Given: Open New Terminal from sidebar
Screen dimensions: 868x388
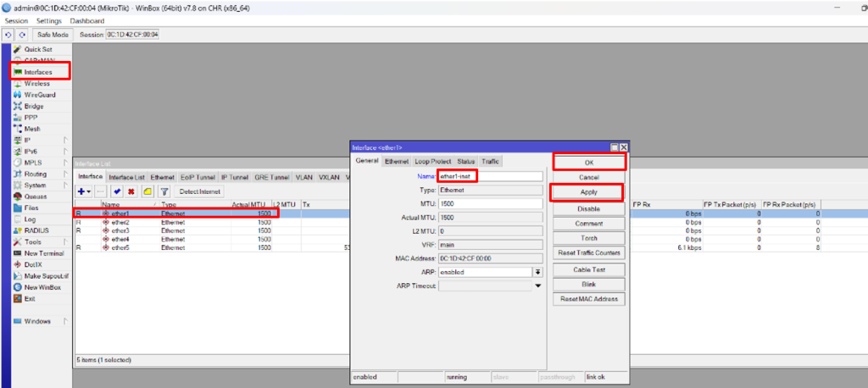Looking at the screenshot, I should pyautogui.click(x=43, y=253).
